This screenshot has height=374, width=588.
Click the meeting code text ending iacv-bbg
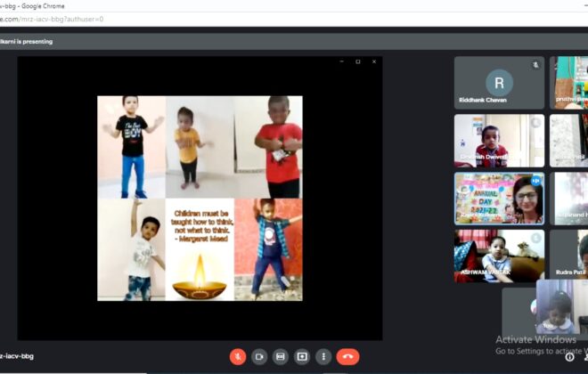(x=17, y=356)
